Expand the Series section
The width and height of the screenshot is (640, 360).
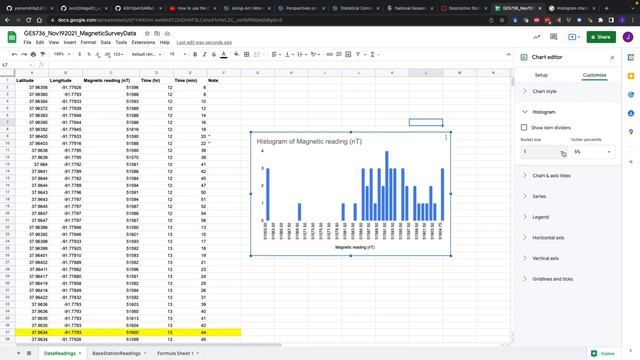pyautogui.click(x=568, y=196)
